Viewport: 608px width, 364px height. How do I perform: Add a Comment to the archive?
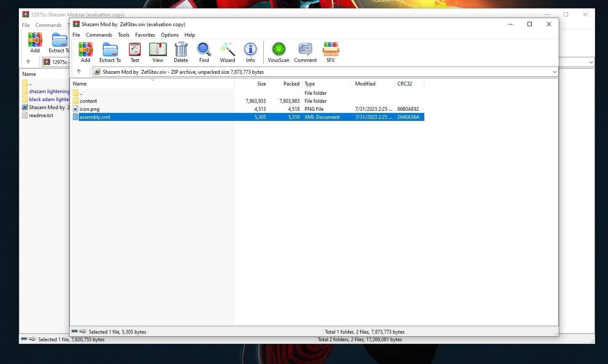[x=305, y=51]
